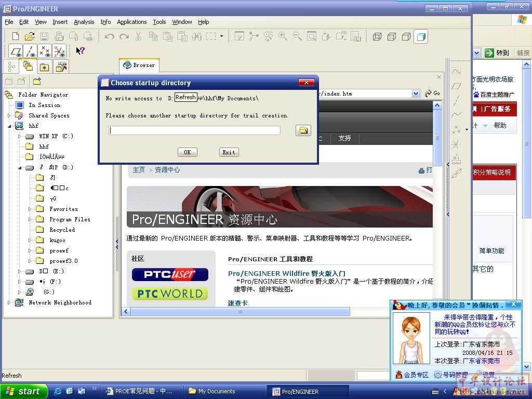
Task: Cut selection with the scissors icon
Action: click(x=138, y=36)
